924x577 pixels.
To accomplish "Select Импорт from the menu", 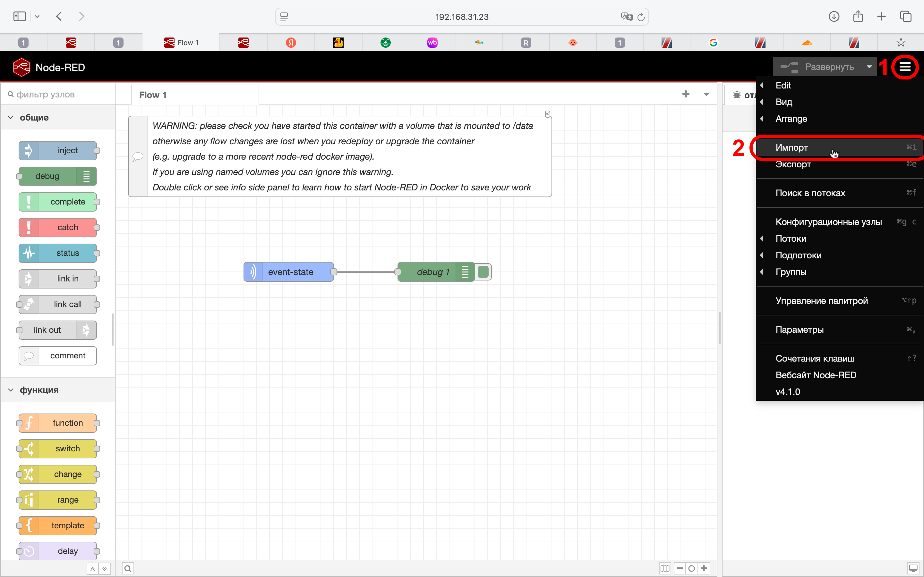I will (791, 148).
